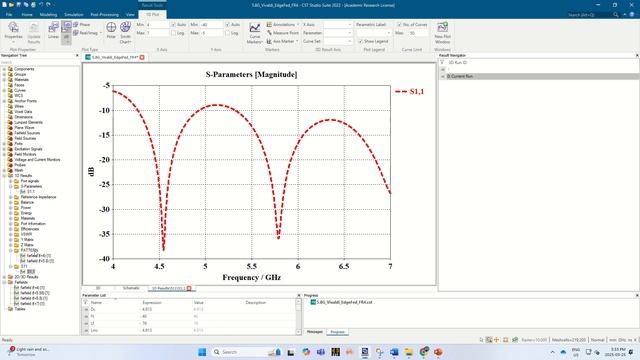Select 0:Current Run in Result Navigator

click(x=460, y=76)
